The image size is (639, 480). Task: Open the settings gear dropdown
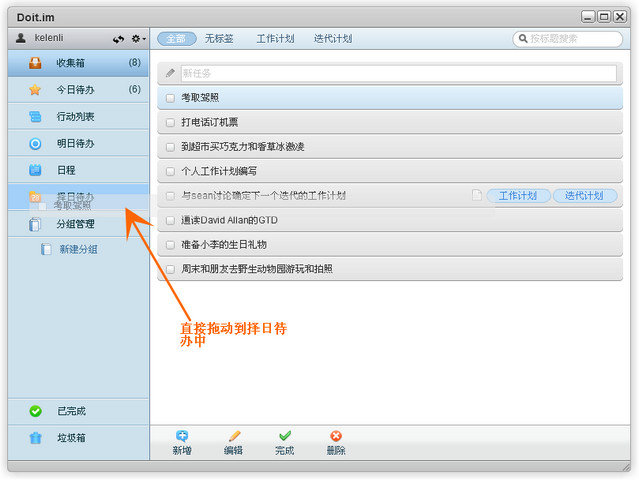(138, 39)
